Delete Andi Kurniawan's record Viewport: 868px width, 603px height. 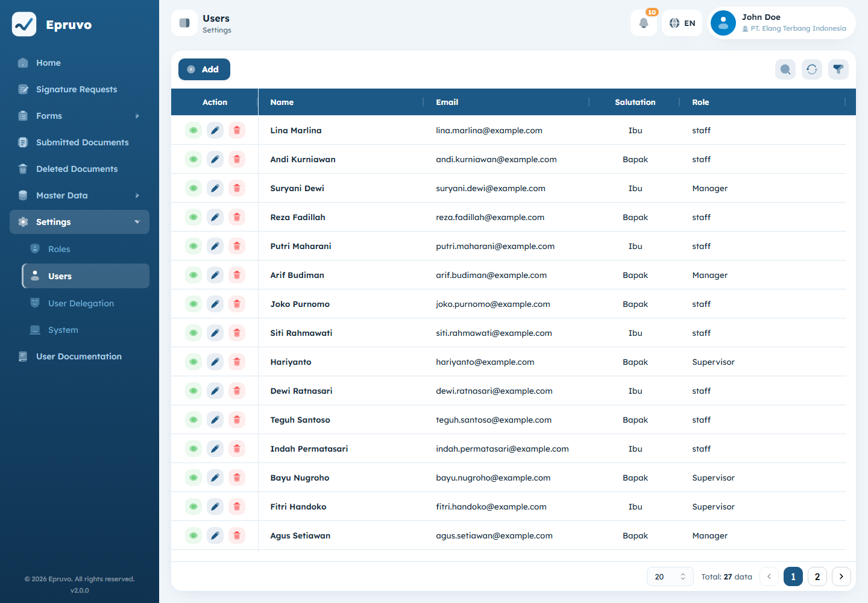(x=237, y=159)
